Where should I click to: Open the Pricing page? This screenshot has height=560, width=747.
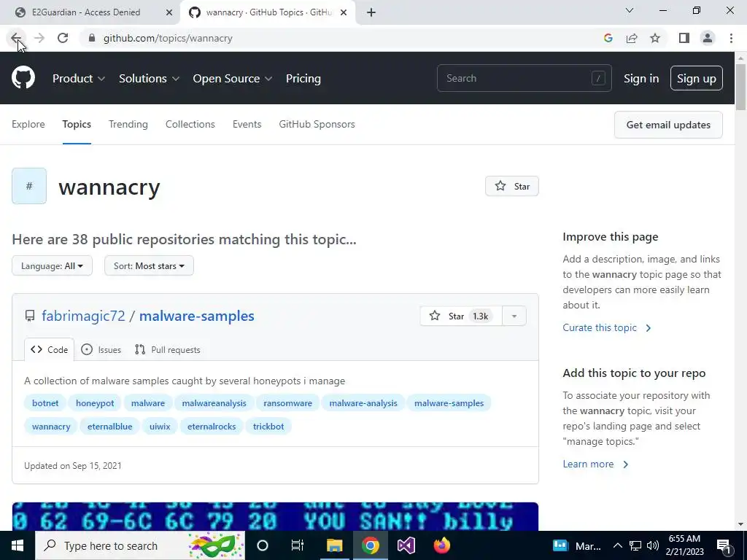pos(303,79)
